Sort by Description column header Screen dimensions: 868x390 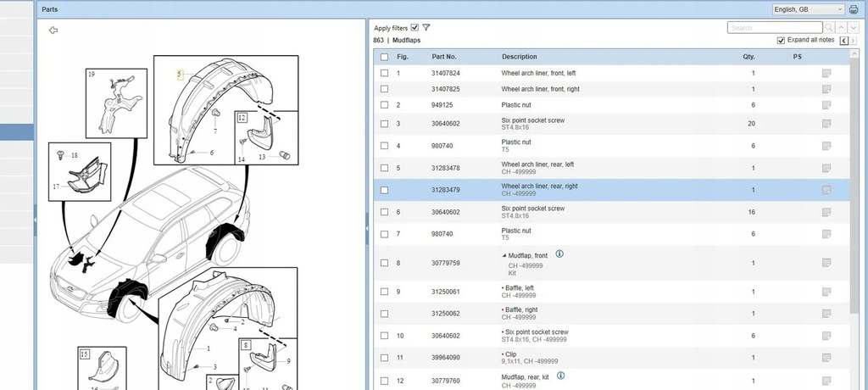click(x=520, y=57)
